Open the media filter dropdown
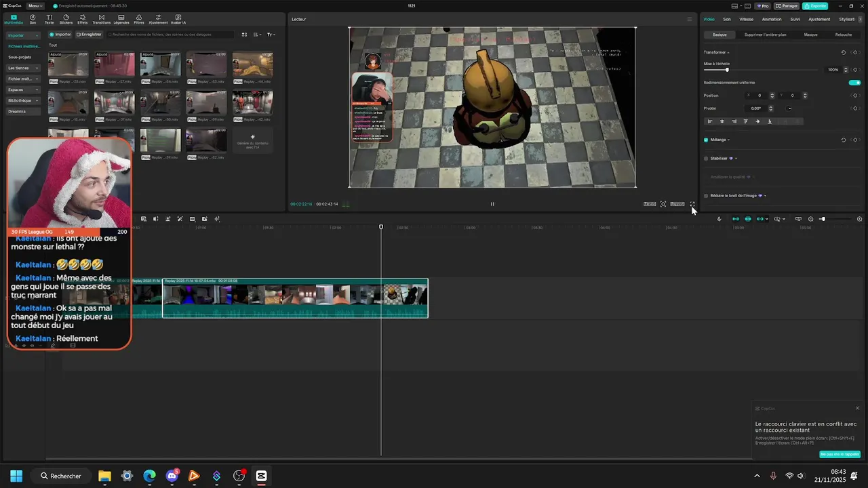868x488 pixels. click(271, 34)
